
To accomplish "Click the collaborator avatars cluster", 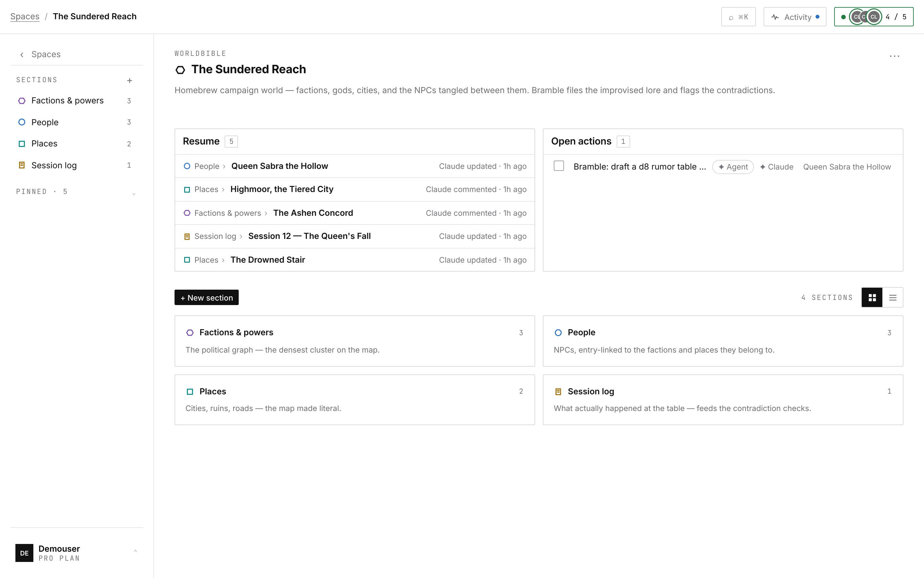I will [x=865, y=17].
